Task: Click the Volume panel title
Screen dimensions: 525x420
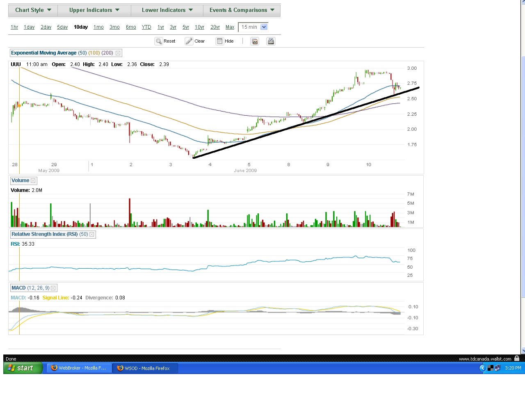Action: 21,180
